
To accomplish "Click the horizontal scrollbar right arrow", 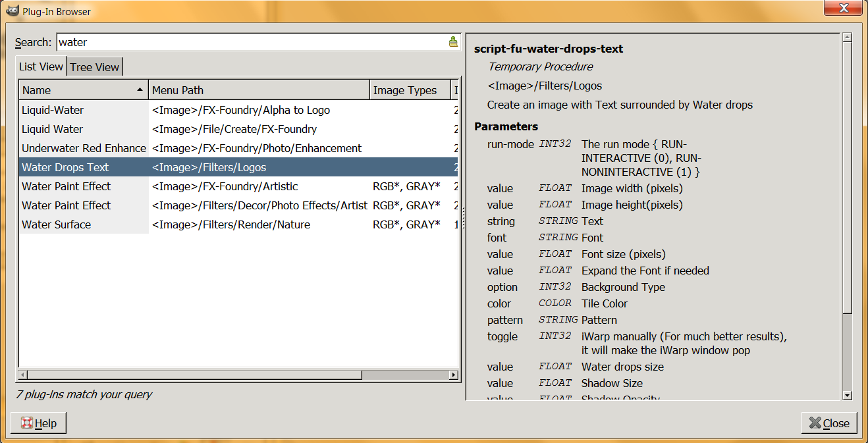I will click(x=454, y=375).
